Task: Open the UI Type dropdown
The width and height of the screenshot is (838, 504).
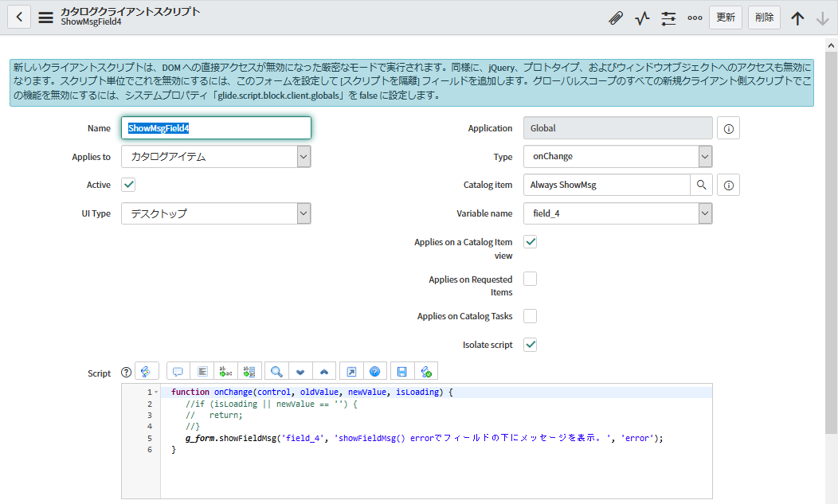Action: click(216, 213)
